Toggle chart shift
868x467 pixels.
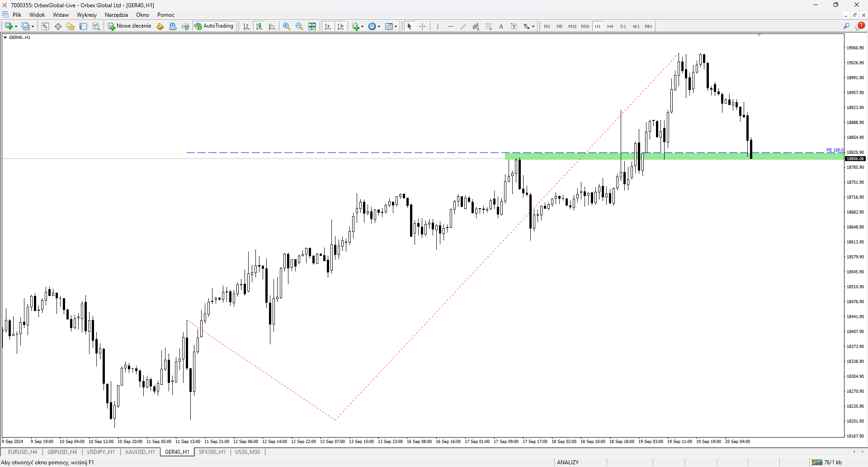(340, 26)
